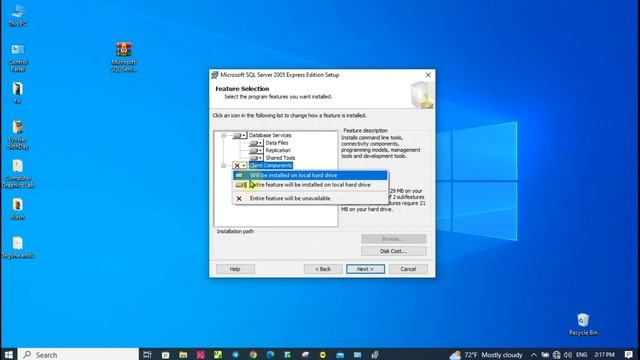Viewport: 640px width, 360px height.
Task: Click the ENG language indicator
Action: click(582, 355)
